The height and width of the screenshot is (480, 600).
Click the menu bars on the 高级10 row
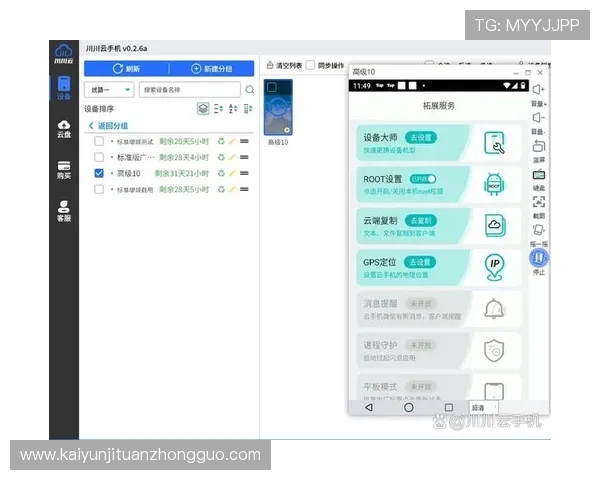tap(244, 173)
